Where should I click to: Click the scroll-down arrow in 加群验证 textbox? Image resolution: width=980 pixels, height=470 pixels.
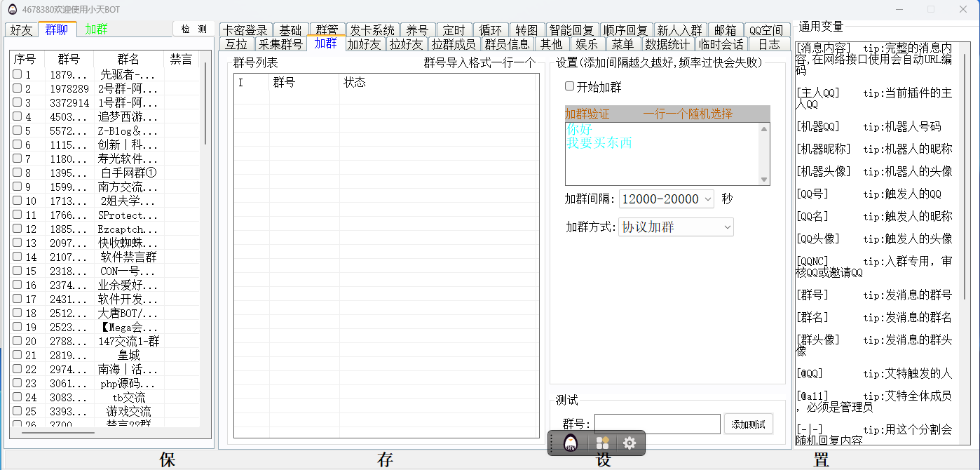pos(764,180)
